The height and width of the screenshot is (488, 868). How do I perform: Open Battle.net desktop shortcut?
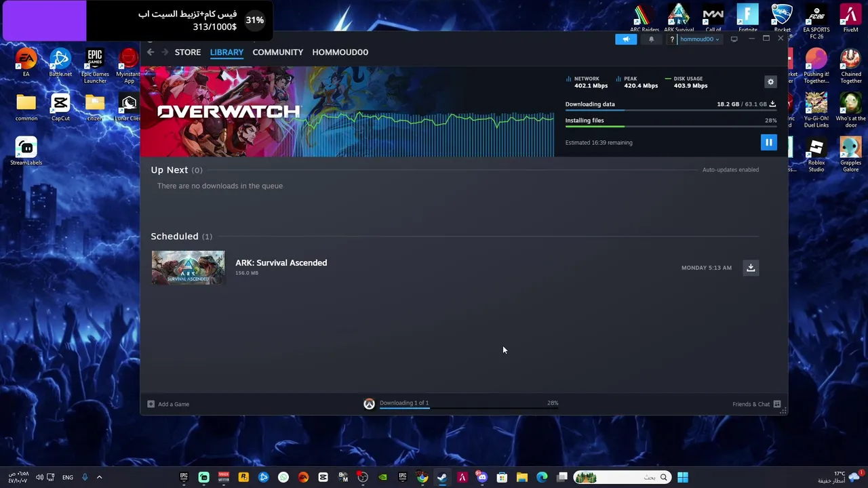click(60, 63)
